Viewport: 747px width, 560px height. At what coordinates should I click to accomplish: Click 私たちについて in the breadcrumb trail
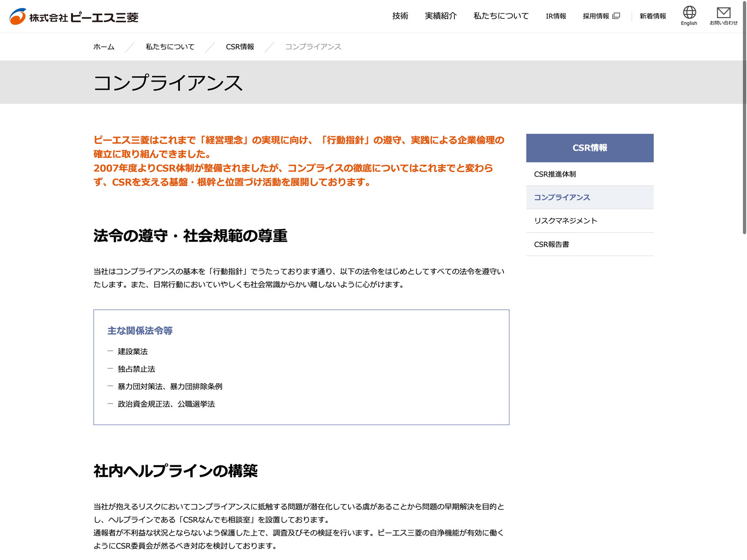(170, 47)
